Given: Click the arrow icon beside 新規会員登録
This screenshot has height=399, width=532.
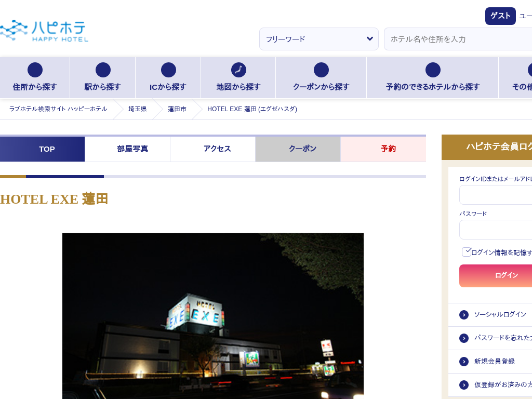Looking at the screenshot, I should coord(464,362).
